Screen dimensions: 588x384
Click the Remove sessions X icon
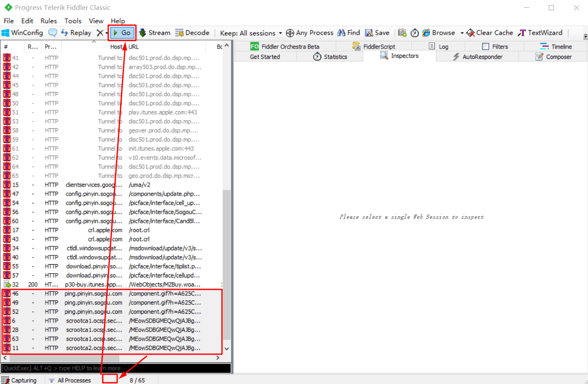coord(100,33)
